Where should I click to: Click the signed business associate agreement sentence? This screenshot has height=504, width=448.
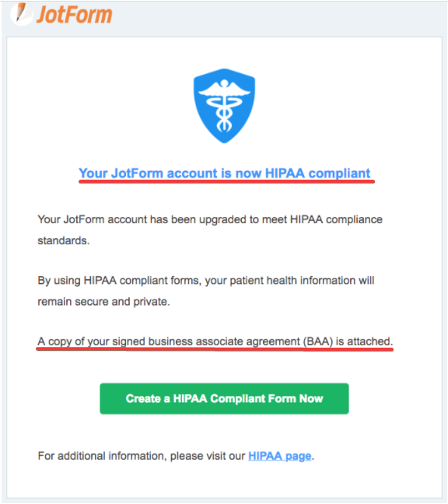coord(215,341)
